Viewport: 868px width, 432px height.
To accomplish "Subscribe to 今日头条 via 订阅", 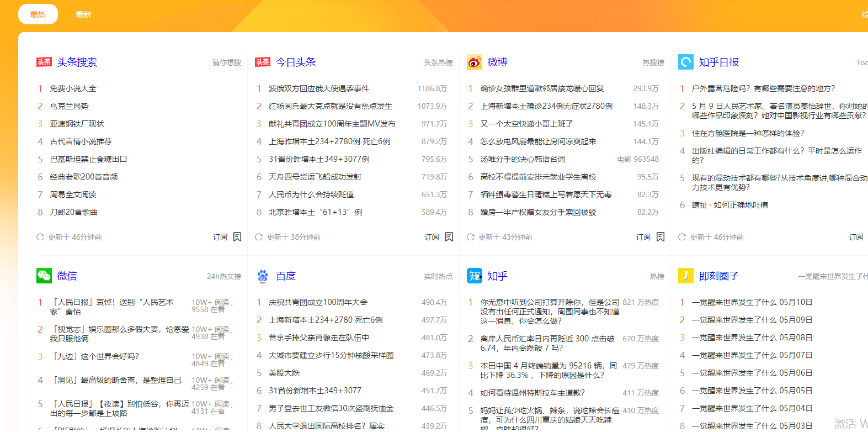I will [x=432, y=237].
